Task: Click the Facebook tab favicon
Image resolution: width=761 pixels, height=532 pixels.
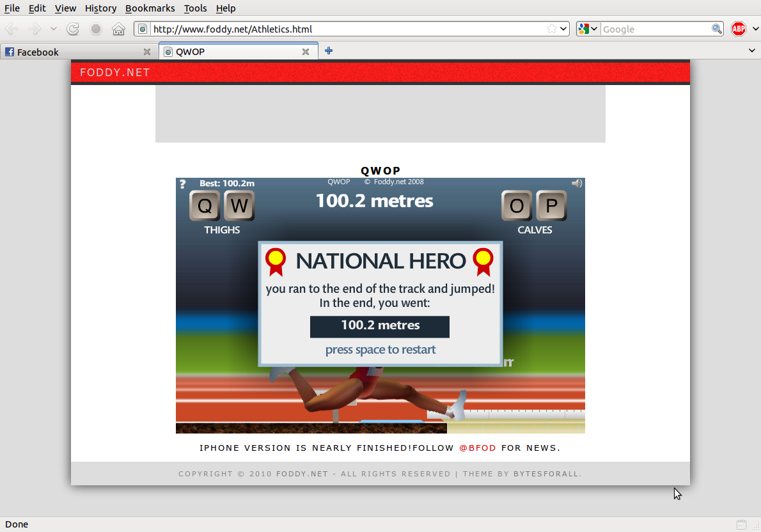Action: (x=9, y=51)
